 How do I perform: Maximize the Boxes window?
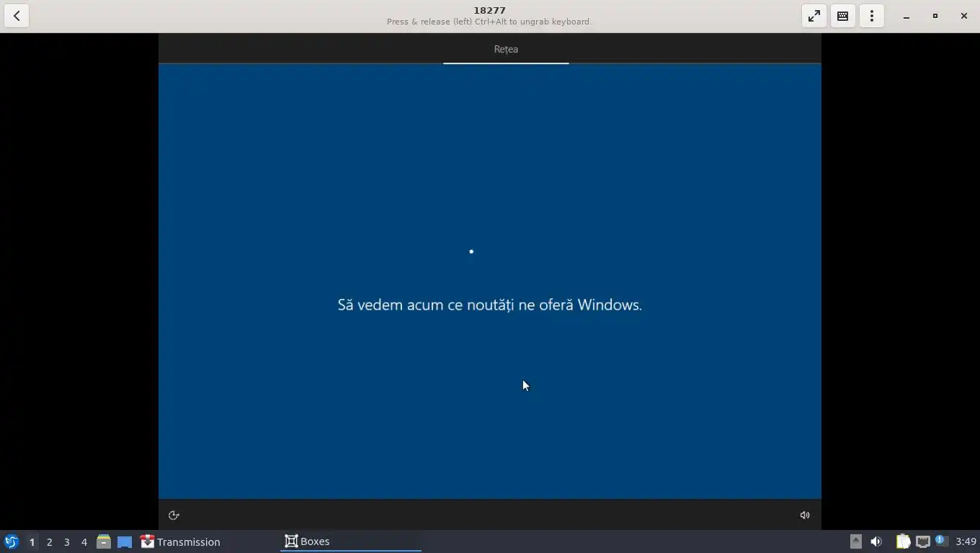[935, 16]
